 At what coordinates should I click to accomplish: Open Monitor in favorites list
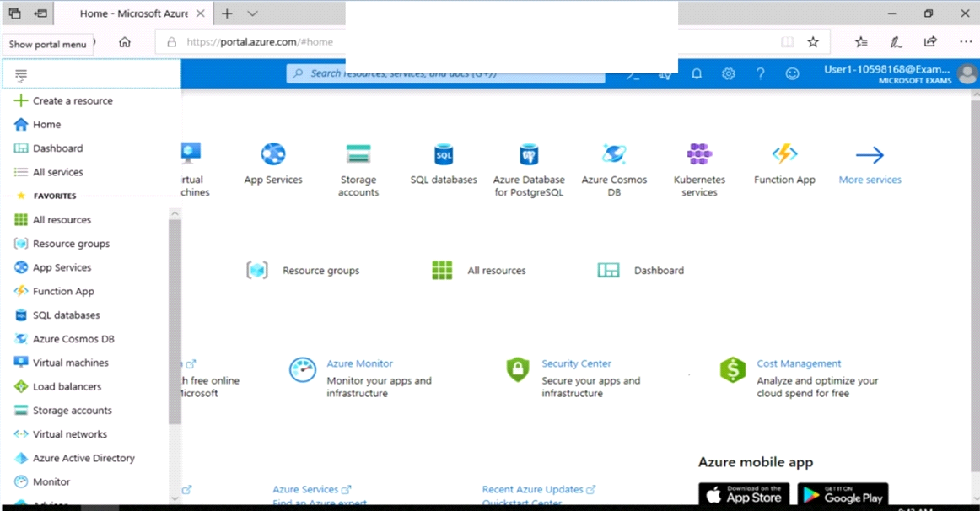[x=51, y=481]
